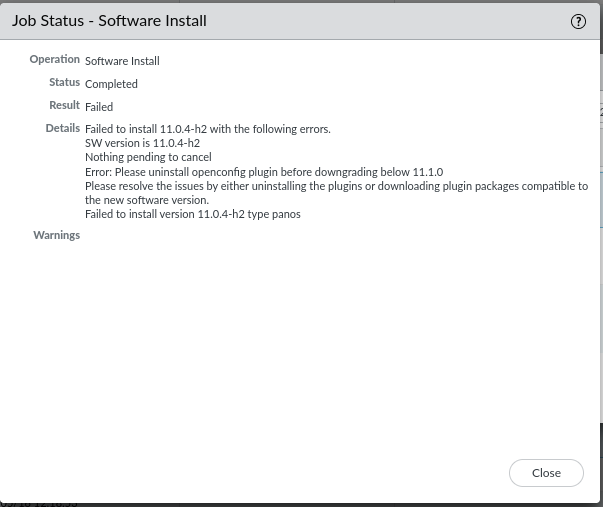Click the 'the new software version.' text
The width and height of the screenshot is (603, 507).
[x=147, y=200]
